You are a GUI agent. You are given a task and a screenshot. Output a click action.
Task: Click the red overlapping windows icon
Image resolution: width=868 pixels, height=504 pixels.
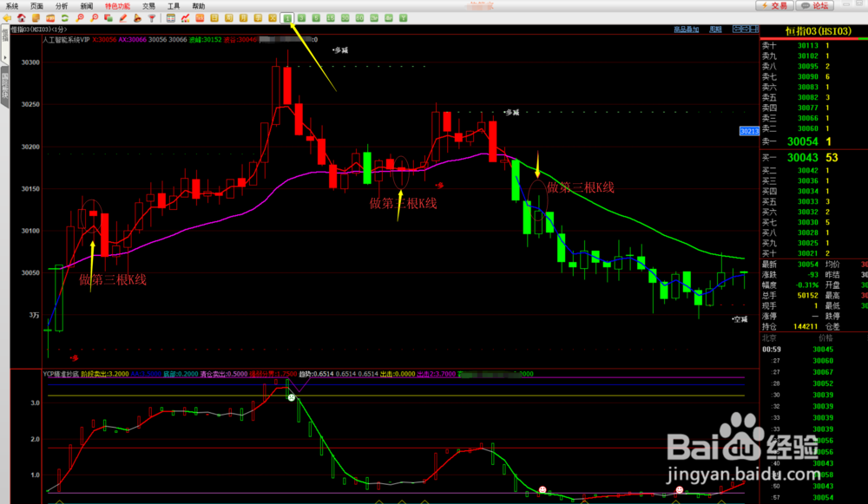click(108, 18)
